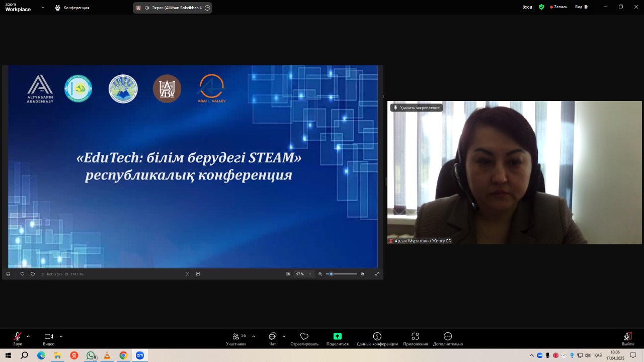Toggle the heart favorite icon in shared viewer
Viewport: 644px width, 362px height.
click(x=22, y=274)
